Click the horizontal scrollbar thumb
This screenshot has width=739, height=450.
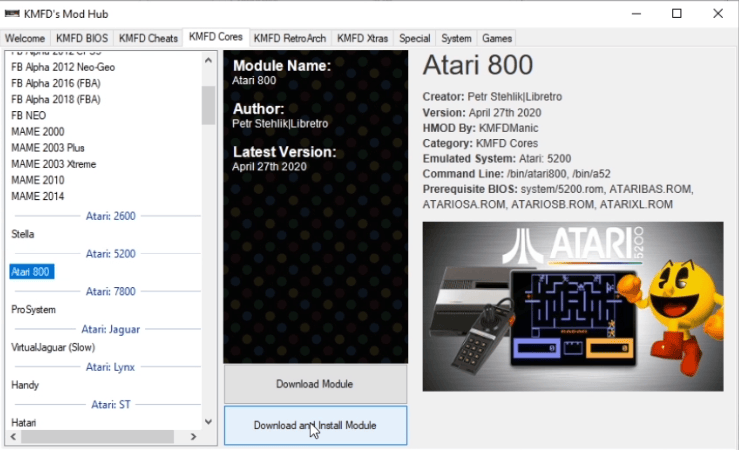click(98, 437)
